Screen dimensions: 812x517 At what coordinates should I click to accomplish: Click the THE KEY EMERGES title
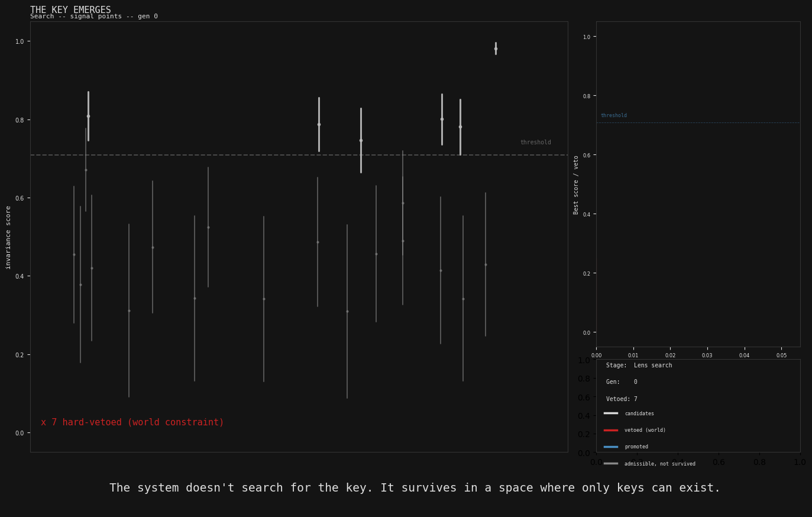(70, 10)
